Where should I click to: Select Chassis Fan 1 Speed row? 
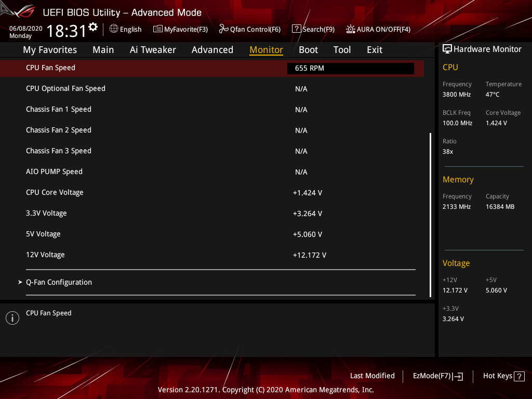(x=212, y=109)
